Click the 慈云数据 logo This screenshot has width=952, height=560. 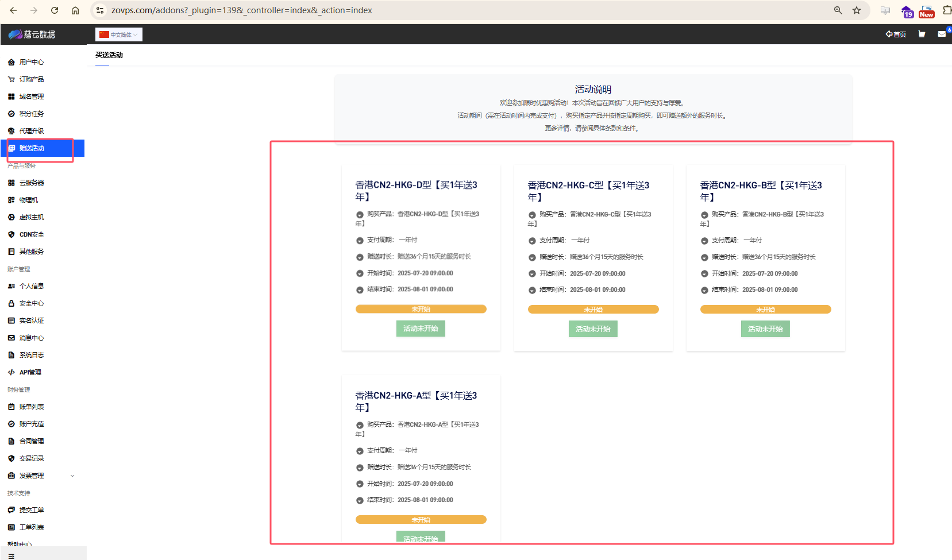click(x=32, y=34)
